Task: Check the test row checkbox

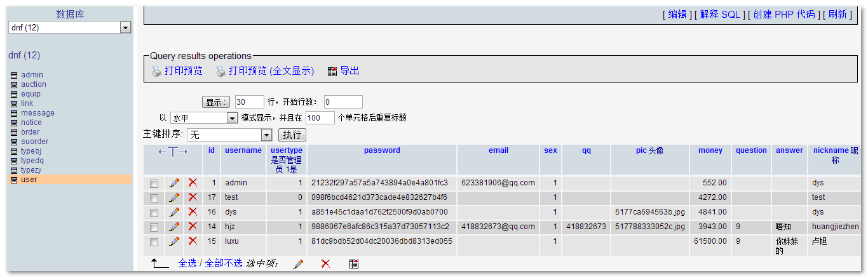Action: (x=154, y=198)
